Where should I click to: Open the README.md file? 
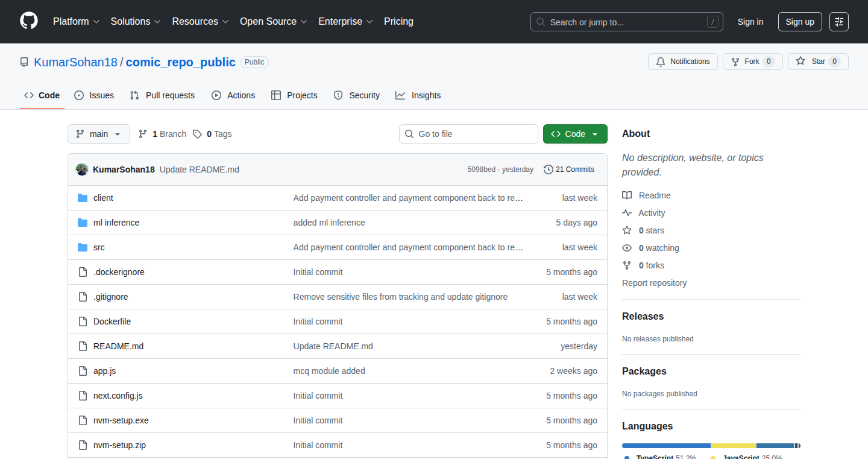click(x=118, y=346)
